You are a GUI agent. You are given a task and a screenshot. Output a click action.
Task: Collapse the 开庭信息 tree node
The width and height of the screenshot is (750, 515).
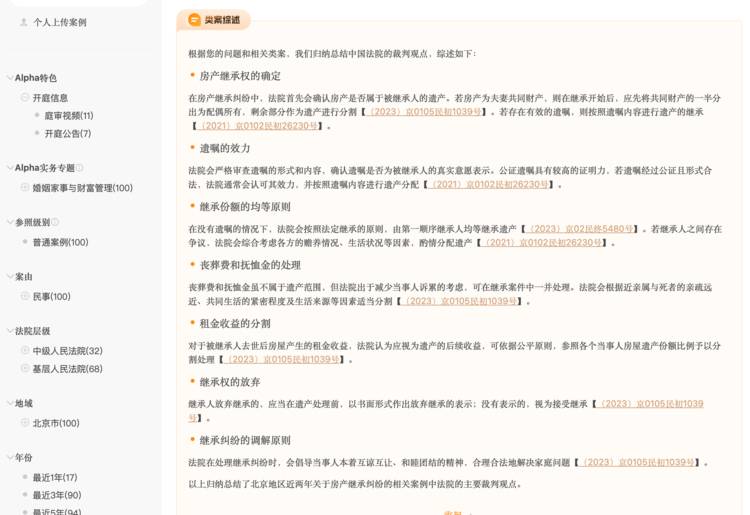[x=25, y=98]
